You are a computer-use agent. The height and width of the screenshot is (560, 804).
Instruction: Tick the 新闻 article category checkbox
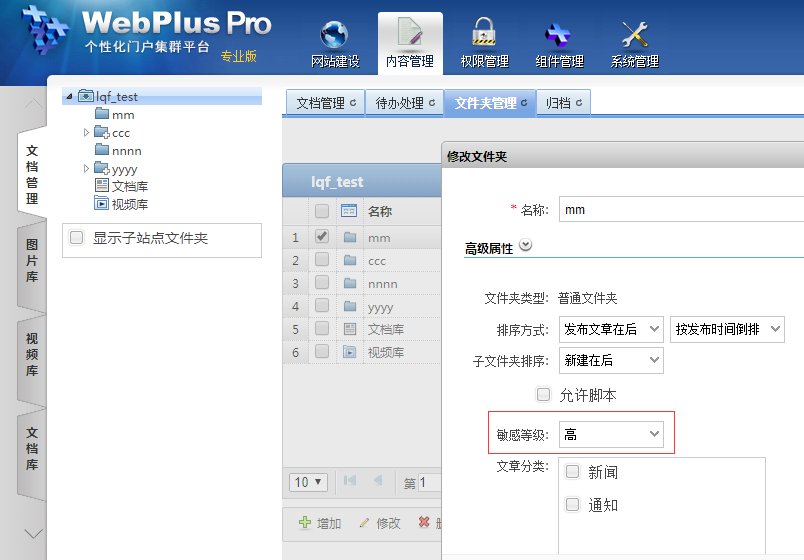point(573,472)
